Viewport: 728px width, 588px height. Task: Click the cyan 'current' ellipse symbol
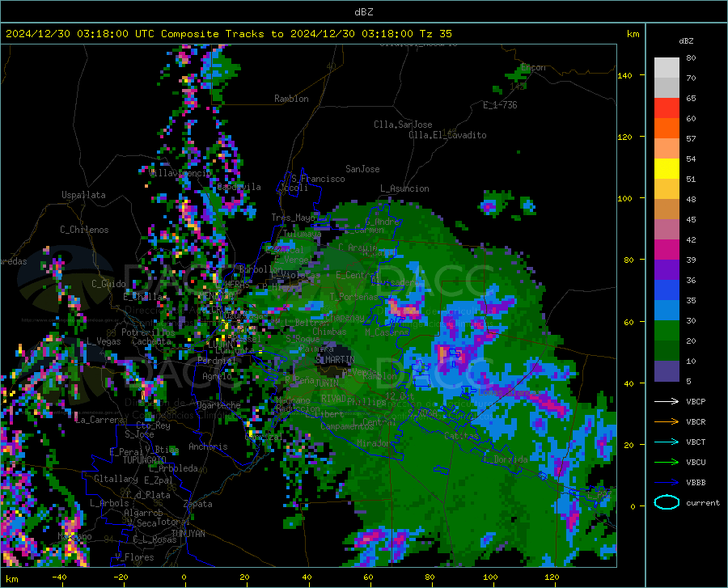[667, 502]
